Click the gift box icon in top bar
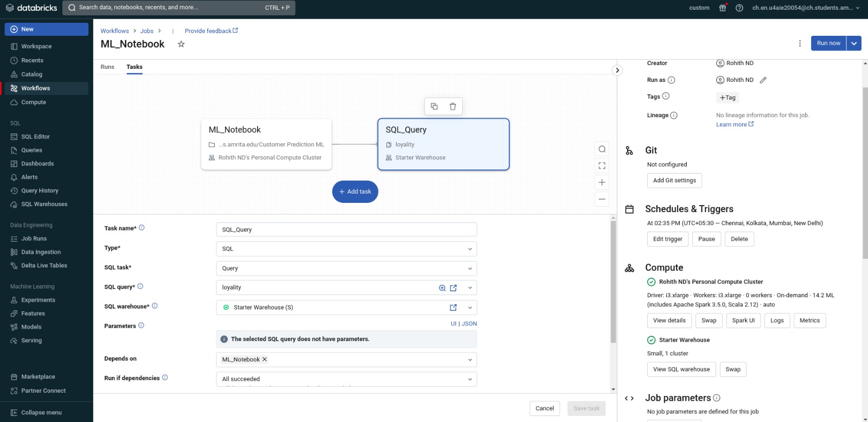The height and width of the screenshot is (422, 868). [x=723, y=8]
